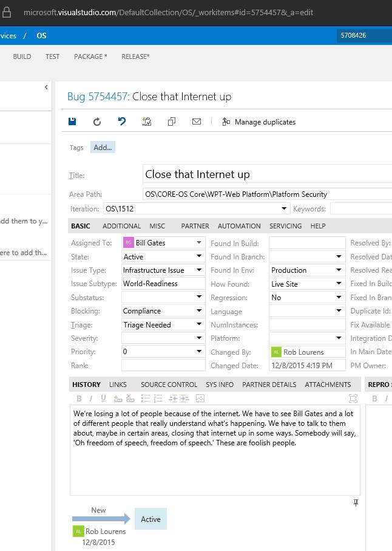Open the Priority dropdown
392x551 pixels.
199,351
